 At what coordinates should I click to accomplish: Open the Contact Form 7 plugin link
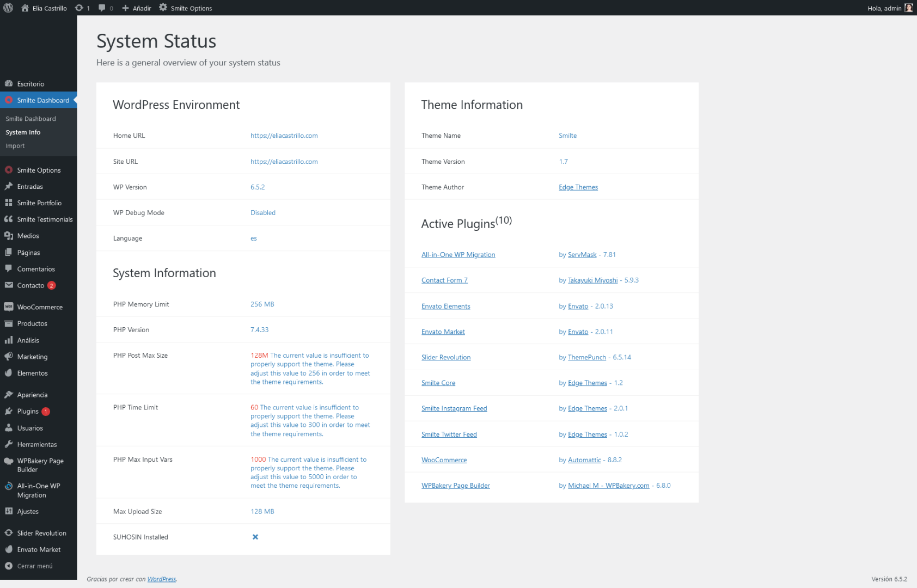[x=444, y=280]
